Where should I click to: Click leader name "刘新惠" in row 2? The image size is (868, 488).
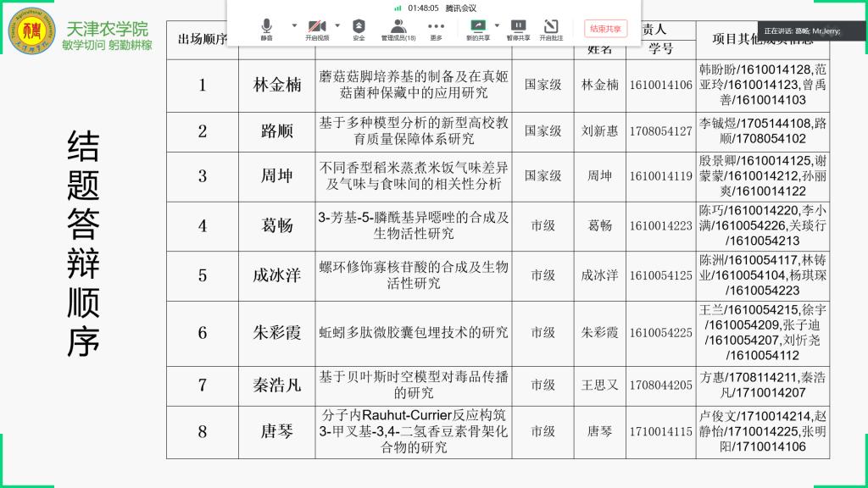599,131
